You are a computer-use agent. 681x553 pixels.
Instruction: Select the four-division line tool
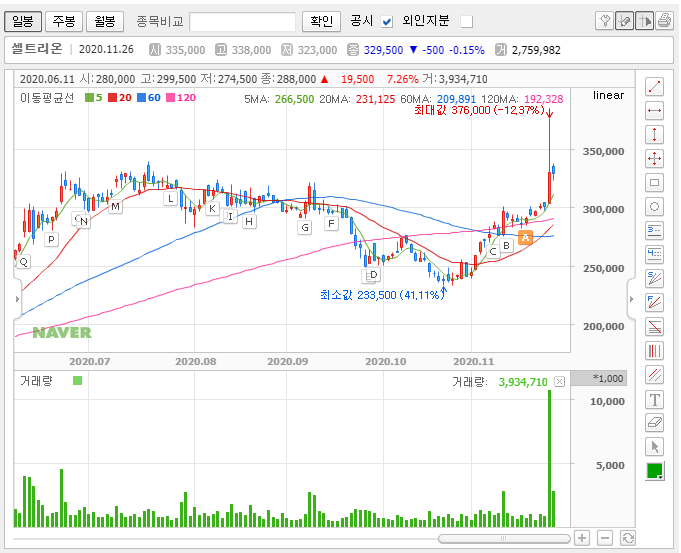pyautogui.click(x=655, y=255)
